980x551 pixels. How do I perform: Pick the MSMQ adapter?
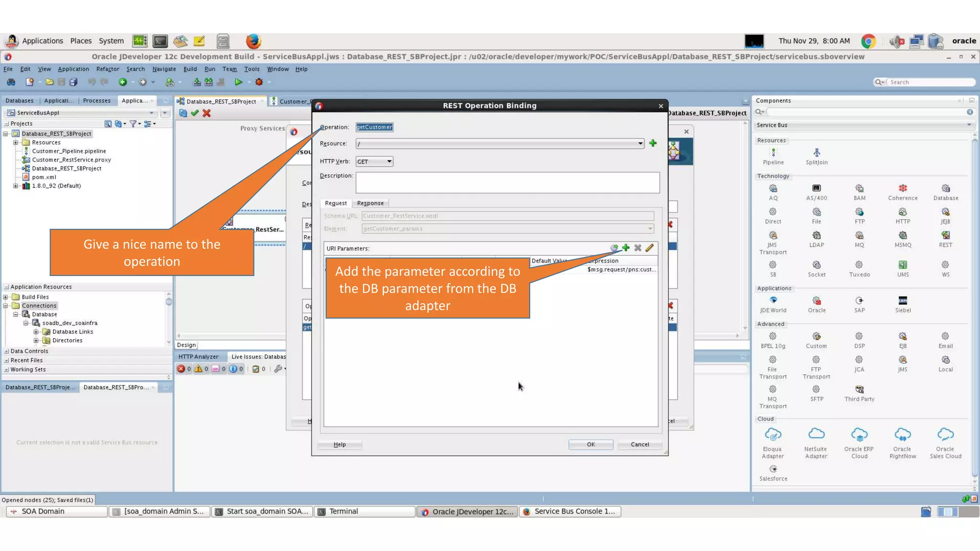coord(902,239)
